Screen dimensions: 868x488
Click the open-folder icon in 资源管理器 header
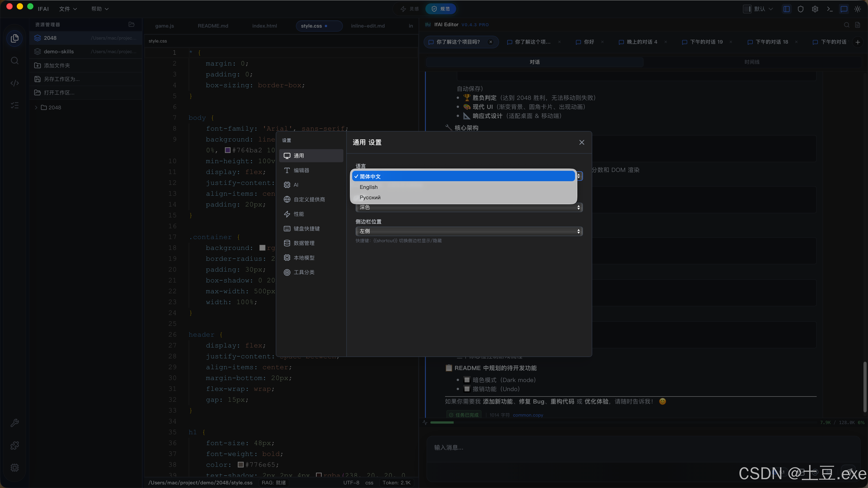click(131, 24)
